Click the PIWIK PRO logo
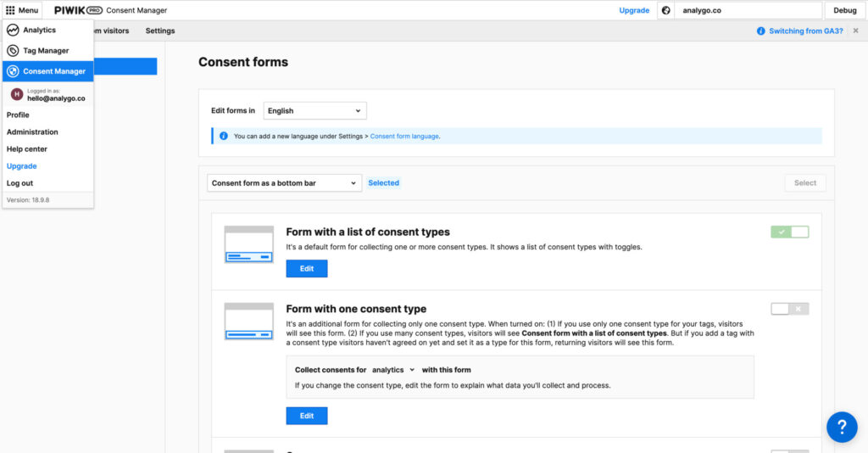The height and width of the screenshot is (453, 868). 78,10
